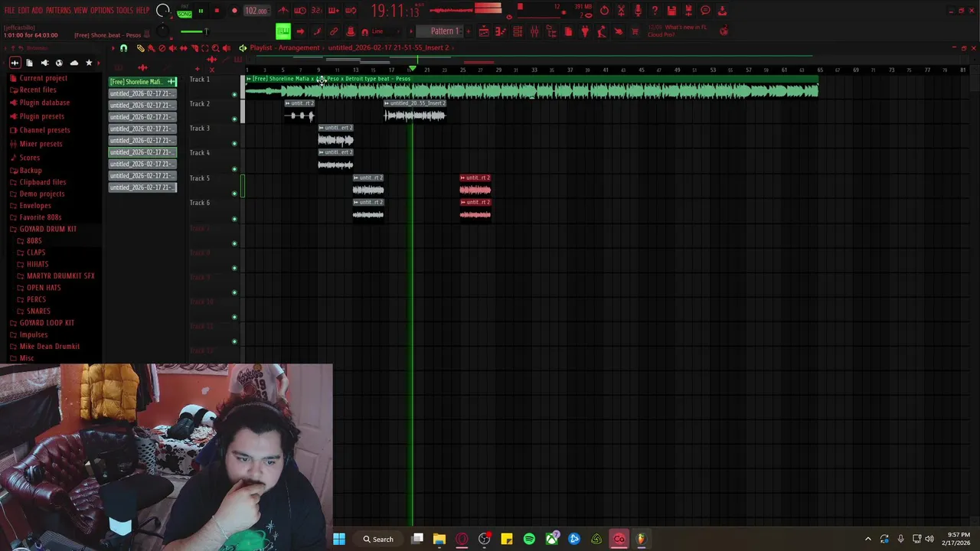Open the OPTIONS menu
The height and width of the screenshot is (551, 980).
click(x=102, y=11)
